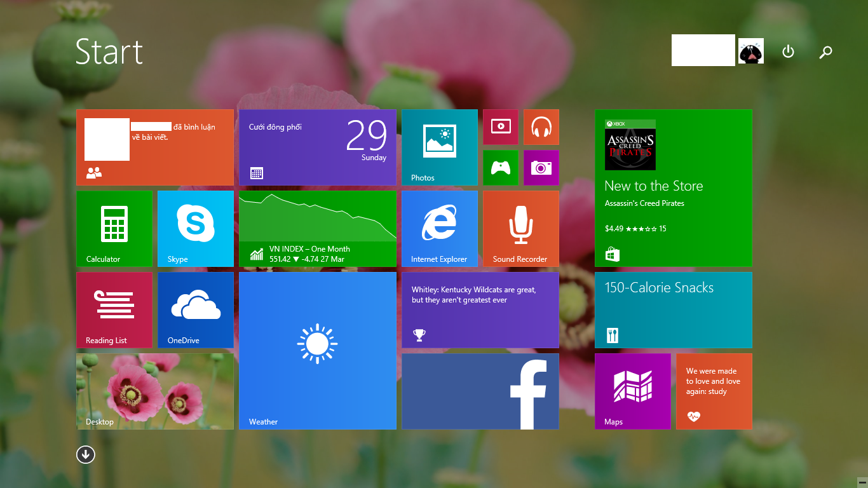This screenshot has height=488, width=868.
Task: Open the Calculator tile
Action: pos(114,229)
